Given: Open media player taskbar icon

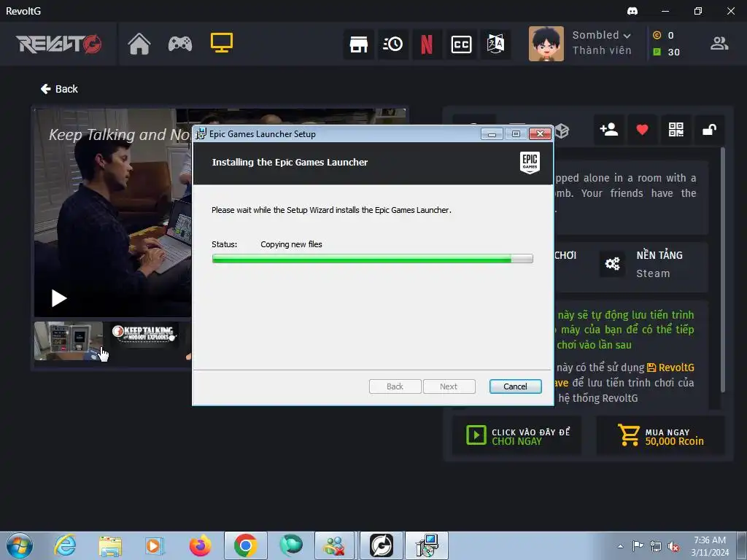Looking at the screenshot, I should (x=155, y=545).
